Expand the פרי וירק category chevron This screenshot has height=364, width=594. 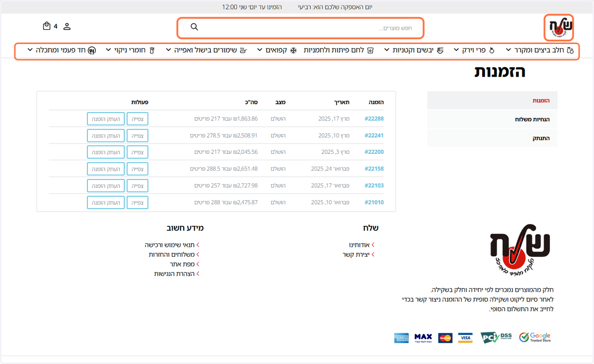(x=456, y=50)
